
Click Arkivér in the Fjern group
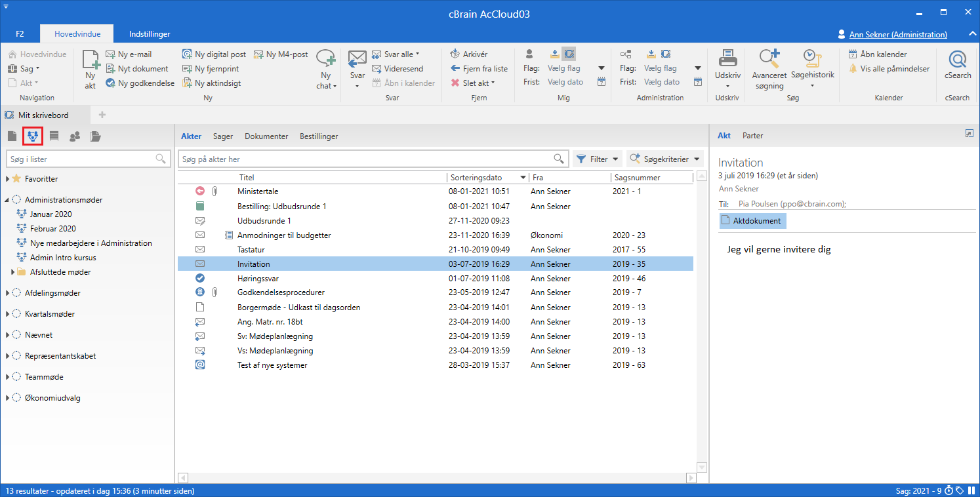(x=469, y=54)
